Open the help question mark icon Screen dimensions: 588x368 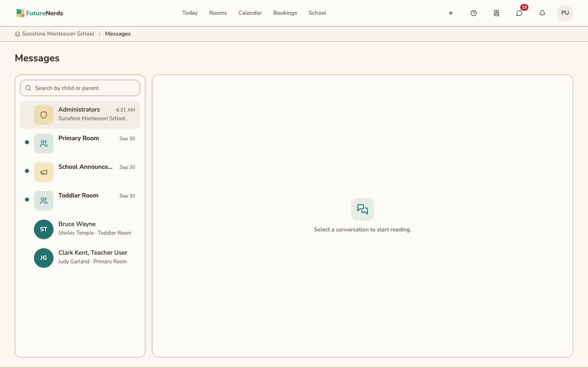click(474, 13)
